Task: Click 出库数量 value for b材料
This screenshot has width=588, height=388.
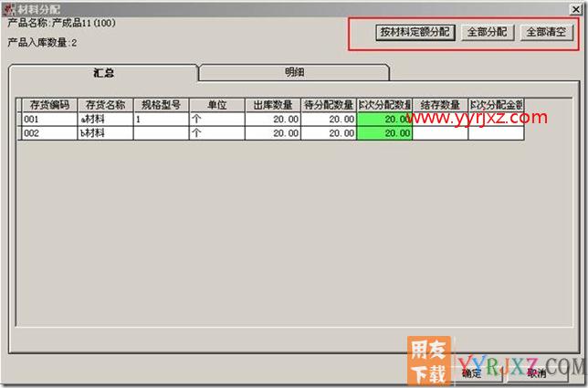Action: (273, 133)
